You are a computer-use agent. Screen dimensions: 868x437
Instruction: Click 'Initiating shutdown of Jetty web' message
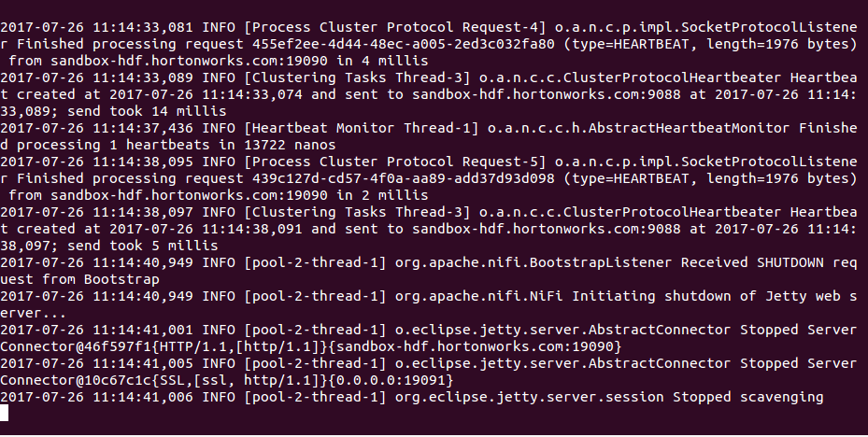[701, 296]
